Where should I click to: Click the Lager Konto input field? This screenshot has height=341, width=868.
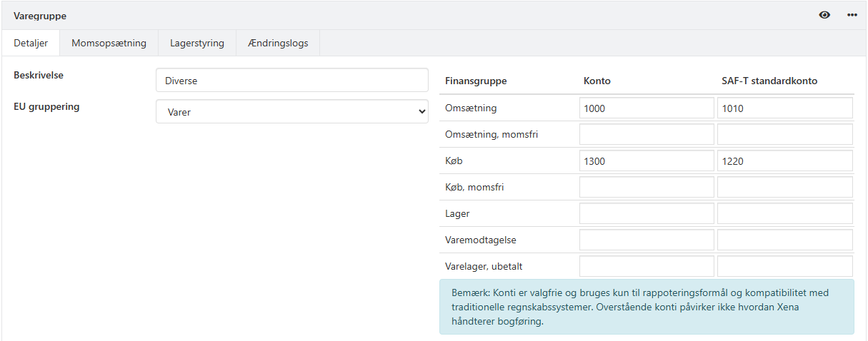pos(647,214)
